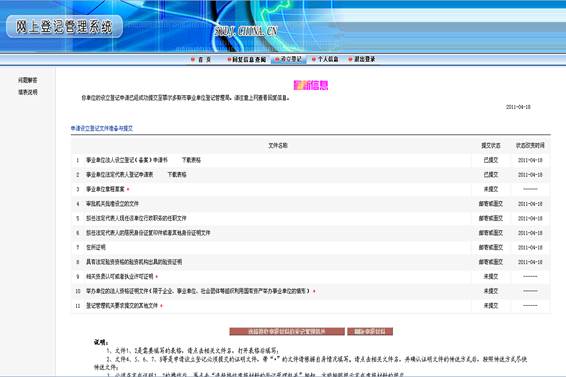Open 回复信息查阅 in the navigation bar
566x377 pixels.
pyautogui.click(x=249, y=60)
